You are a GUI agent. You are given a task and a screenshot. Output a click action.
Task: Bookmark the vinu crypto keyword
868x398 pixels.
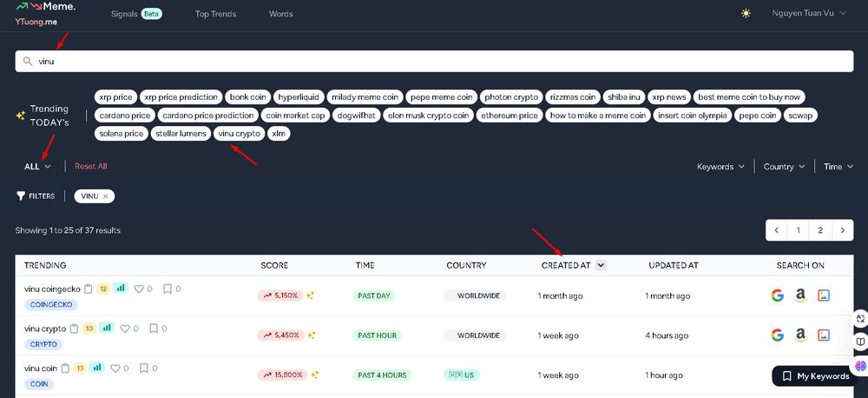click(x=154, y=328)
